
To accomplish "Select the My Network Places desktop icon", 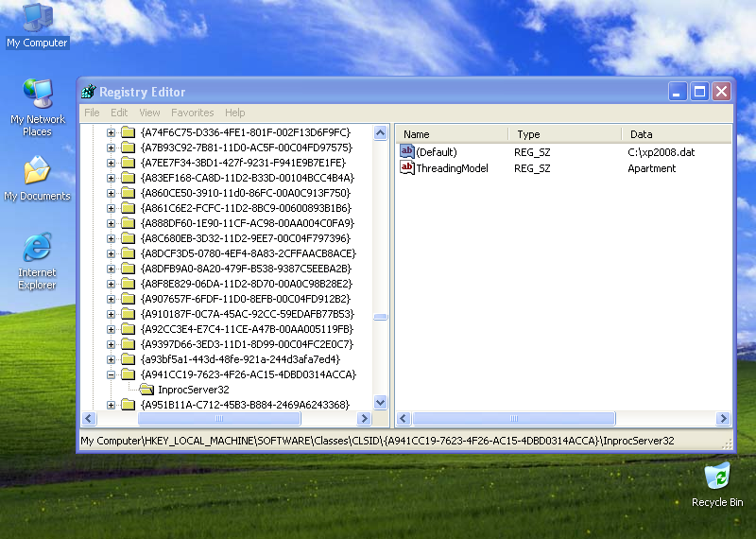I will point(37,108).
